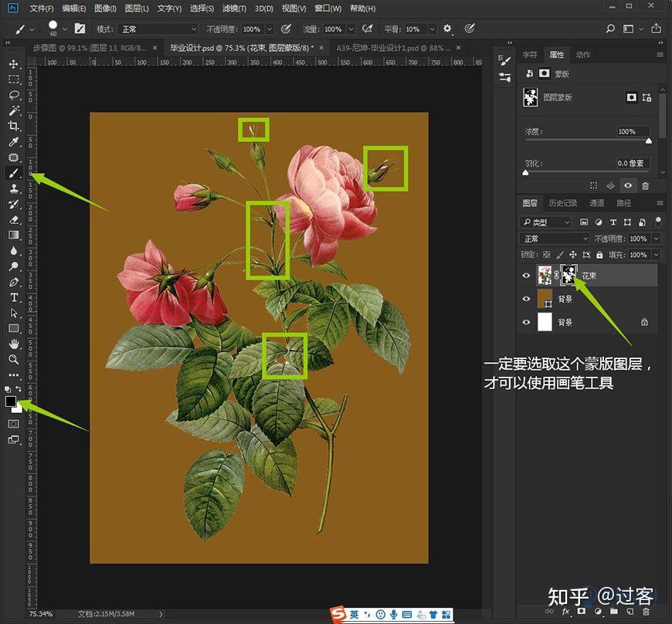672x624 pixels.
Task: Open layer opacity dropdown arrow
Action: tap(656, 239)
